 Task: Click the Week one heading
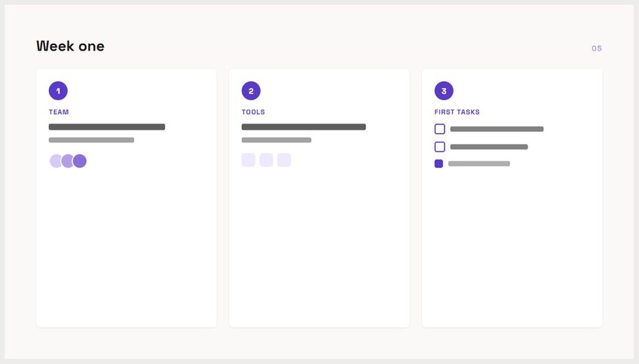click(x=70, y=46)
